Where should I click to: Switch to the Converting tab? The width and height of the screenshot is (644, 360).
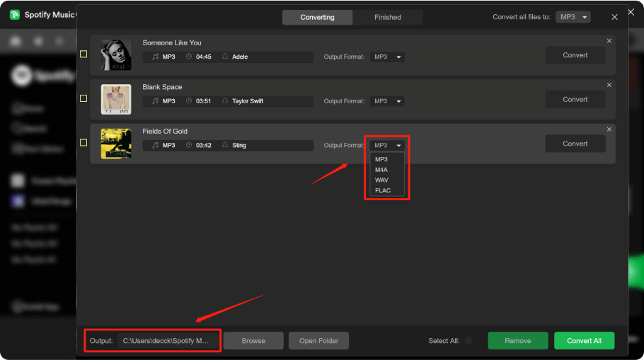[317, 17]
